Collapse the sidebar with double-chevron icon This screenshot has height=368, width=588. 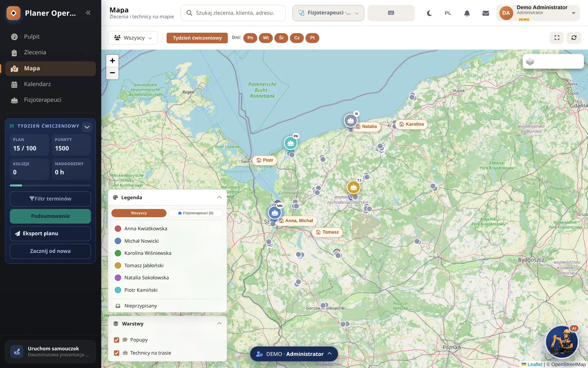pos(88,13)
